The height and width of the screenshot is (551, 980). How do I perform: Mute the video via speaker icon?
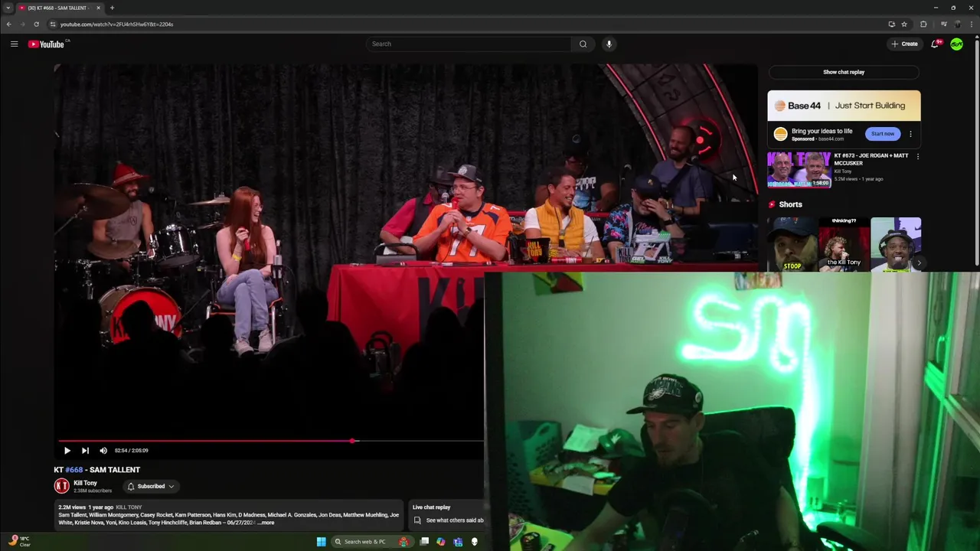point(103,450)
